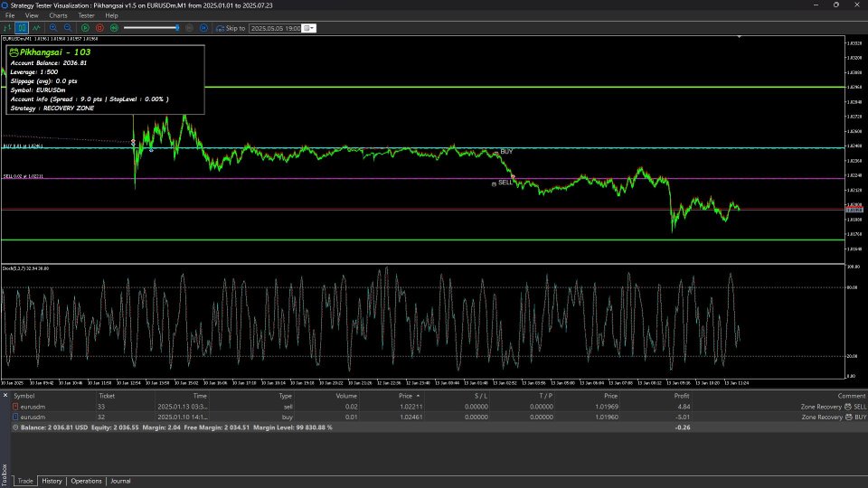Open the View menu
Screen dimensions: 868x488
(x=32, y=15)
